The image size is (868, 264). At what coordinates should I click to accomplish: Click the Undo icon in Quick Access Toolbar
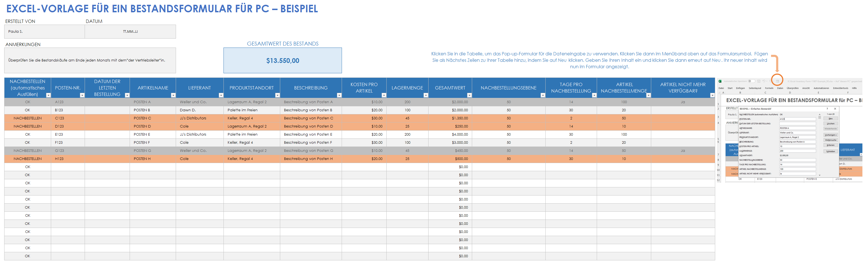pos(764,81)
